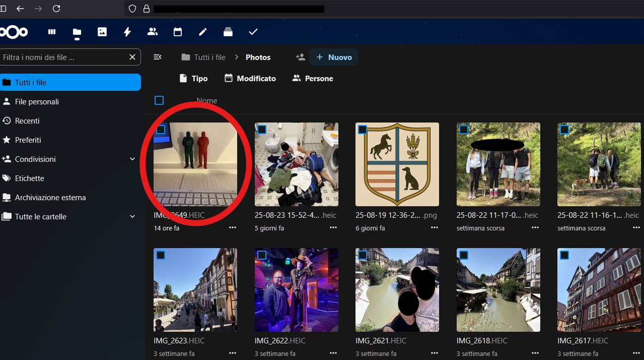Open the Deck stacked cards icon

click(x=228, y=32)
